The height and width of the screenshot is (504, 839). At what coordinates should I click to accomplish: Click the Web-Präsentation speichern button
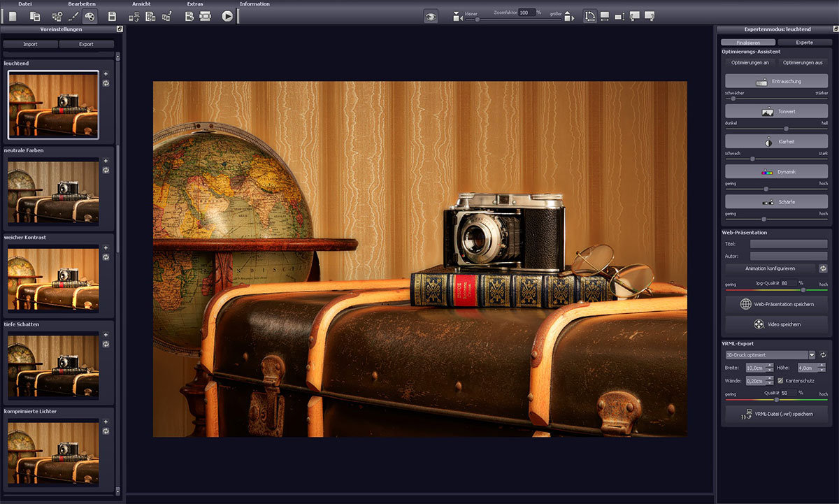pyautogui.click(x=776, y=305)
